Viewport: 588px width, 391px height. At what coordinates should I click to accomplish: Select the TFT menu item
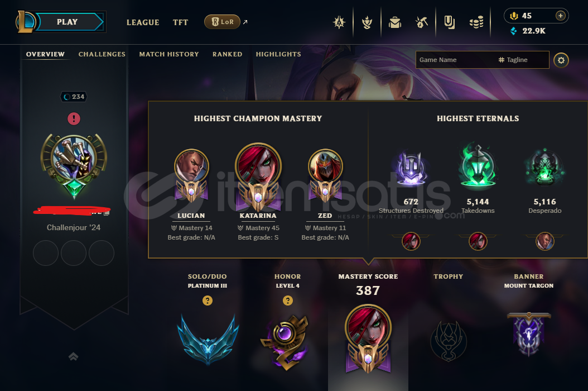(180, 22)
